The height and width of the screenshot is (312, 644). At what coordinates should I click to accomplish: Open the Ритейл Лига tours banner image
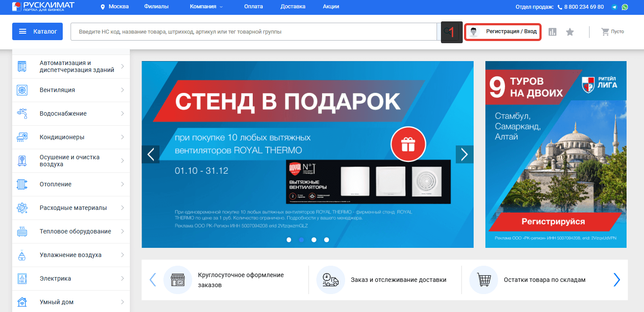point(556,154)
